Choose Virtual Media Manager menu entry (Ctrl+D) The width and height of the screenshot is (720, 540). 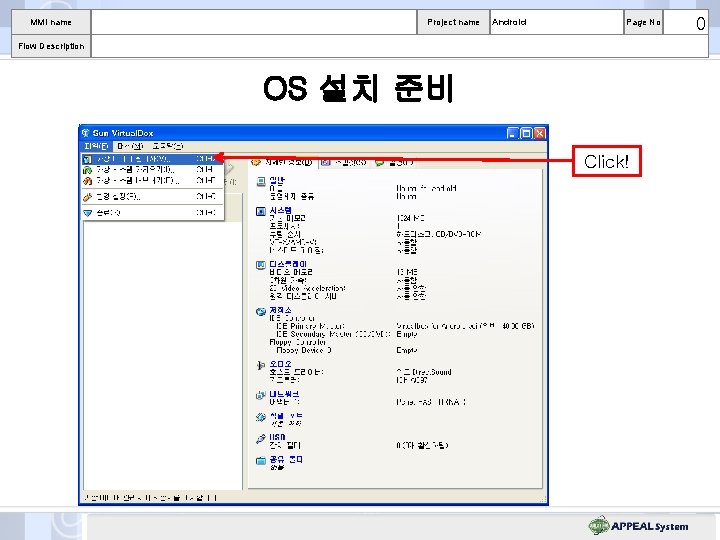[x=152, y=159]
